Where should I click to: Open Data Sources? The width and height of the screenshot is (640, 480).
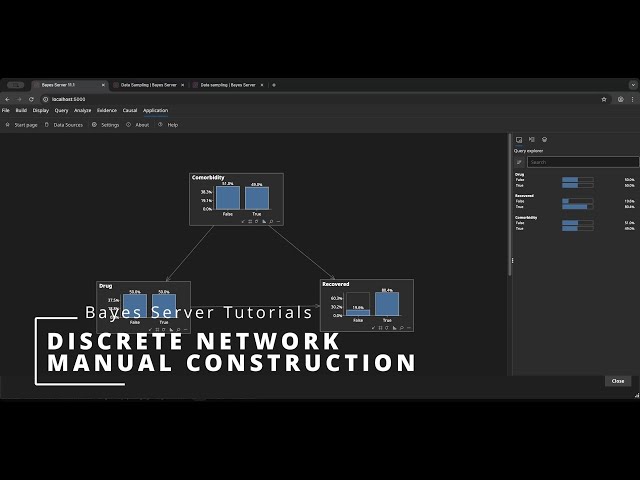click(64, 125)
